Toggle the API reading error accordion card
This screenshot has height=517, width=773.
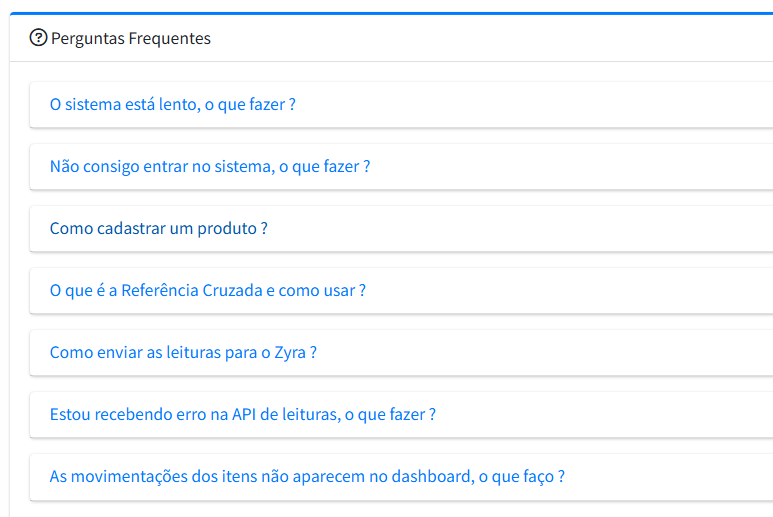click(600, 414)
